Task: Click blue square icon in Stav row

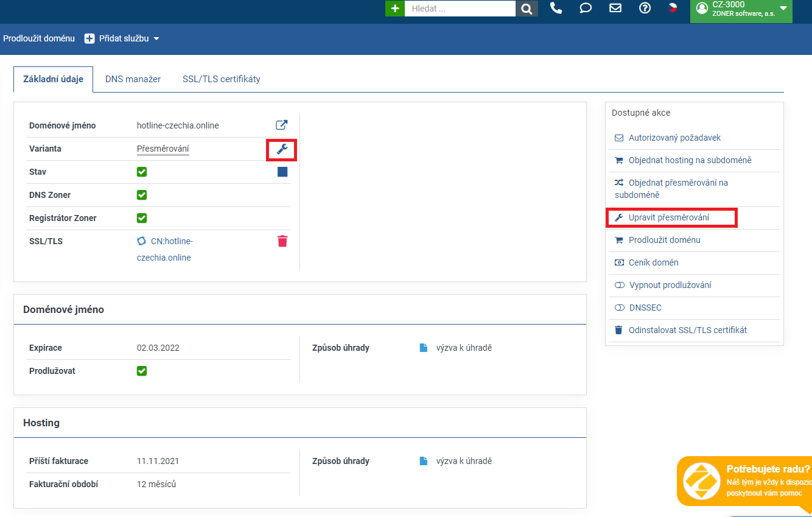Action: pyautogui.click(x=282, y=172)
